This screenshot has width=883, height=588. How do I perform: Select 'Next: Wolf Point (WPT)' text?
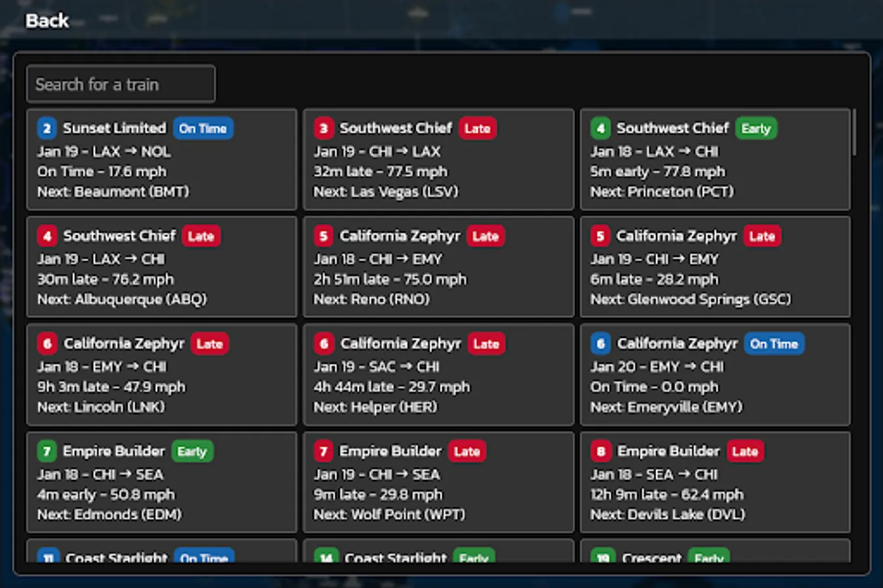point(390,515)
